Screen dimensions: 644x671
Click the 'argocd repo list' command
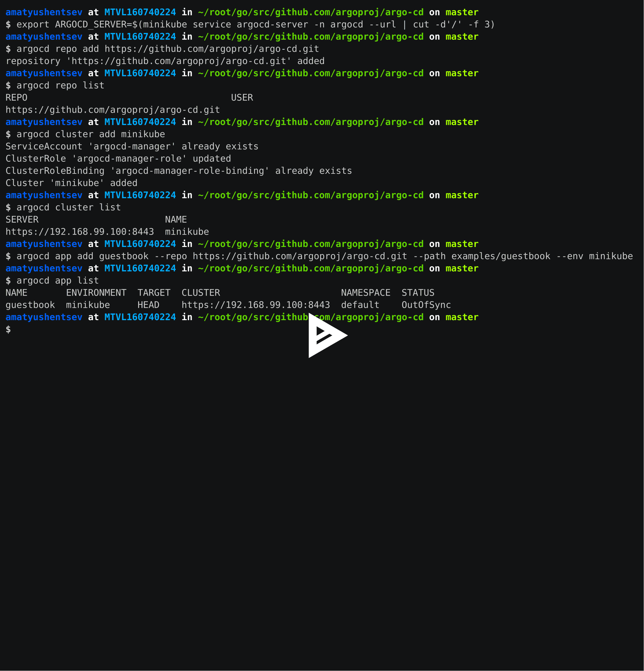(55, 86)
